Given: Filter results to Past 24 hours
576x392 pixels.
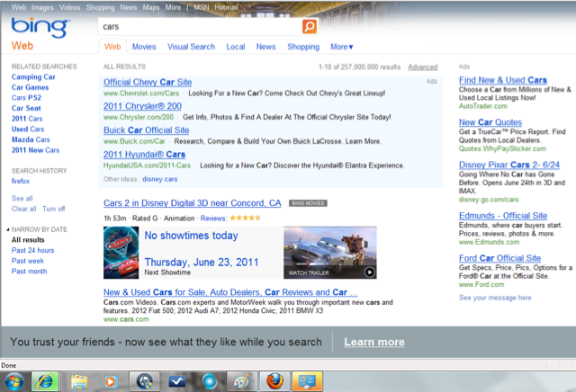Looking at the screenshot, I should 32,250.
